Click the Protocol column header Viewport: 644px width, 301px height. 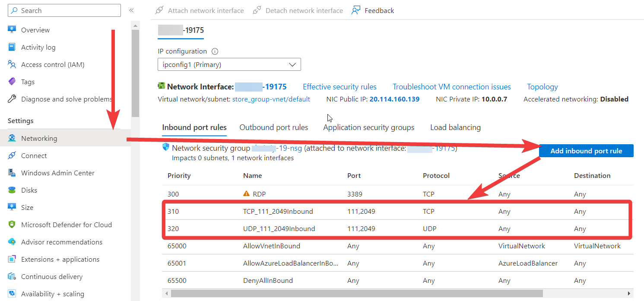point(436,176)
